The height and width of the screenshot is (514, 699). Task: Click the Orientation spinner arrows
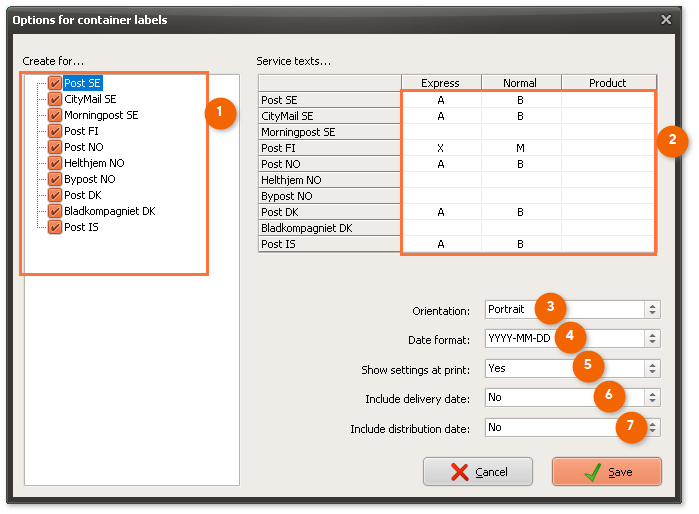(652, 309)
